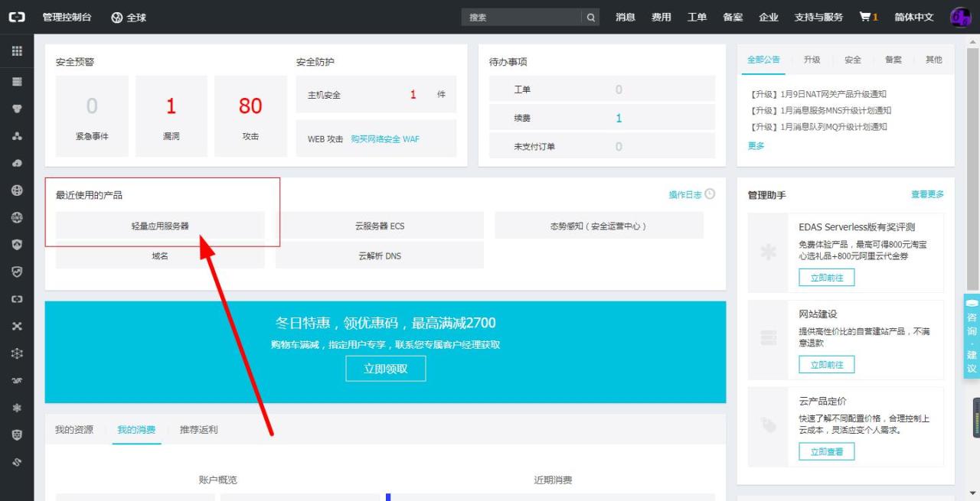Click 立即前往 under EDAS Serverless
Screen dimensions: 980x501
click(827, 278)
